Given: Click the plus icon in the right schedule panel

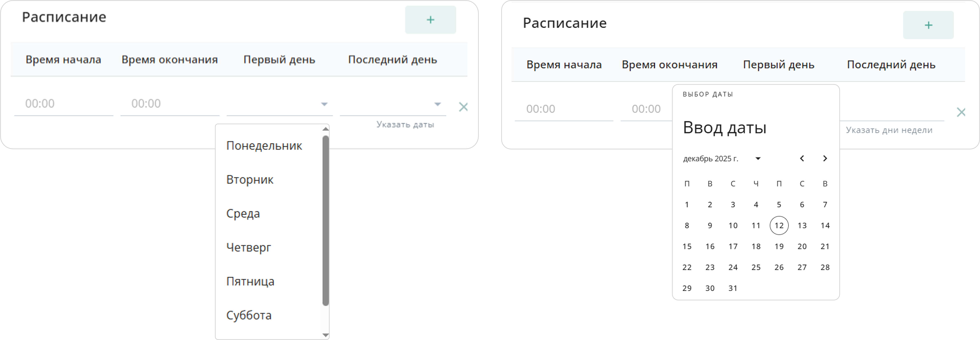Looking at the screenshot, I should 928,25.
